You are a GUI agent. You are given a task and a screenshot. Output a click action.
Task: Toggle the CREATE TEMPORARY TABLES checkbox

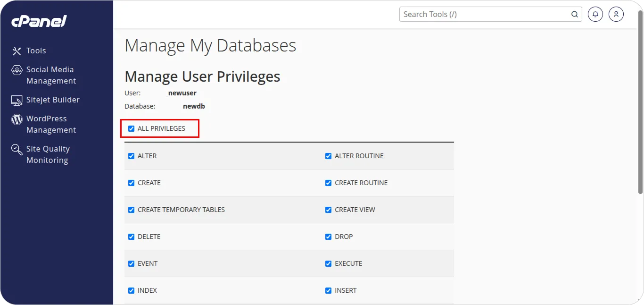[x=132, y=210]
